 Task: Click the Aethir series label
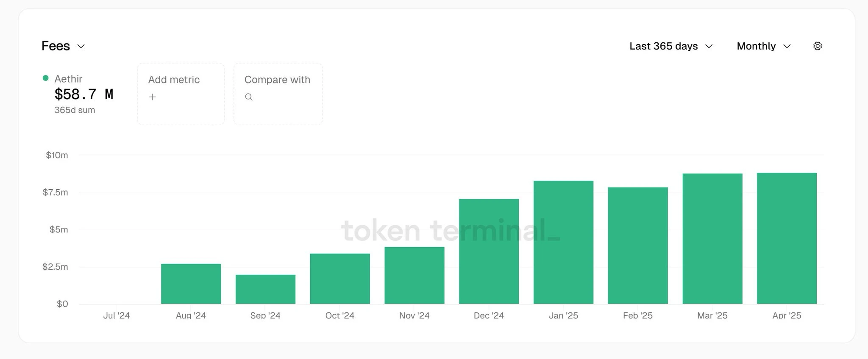click(x=68, y=79)
